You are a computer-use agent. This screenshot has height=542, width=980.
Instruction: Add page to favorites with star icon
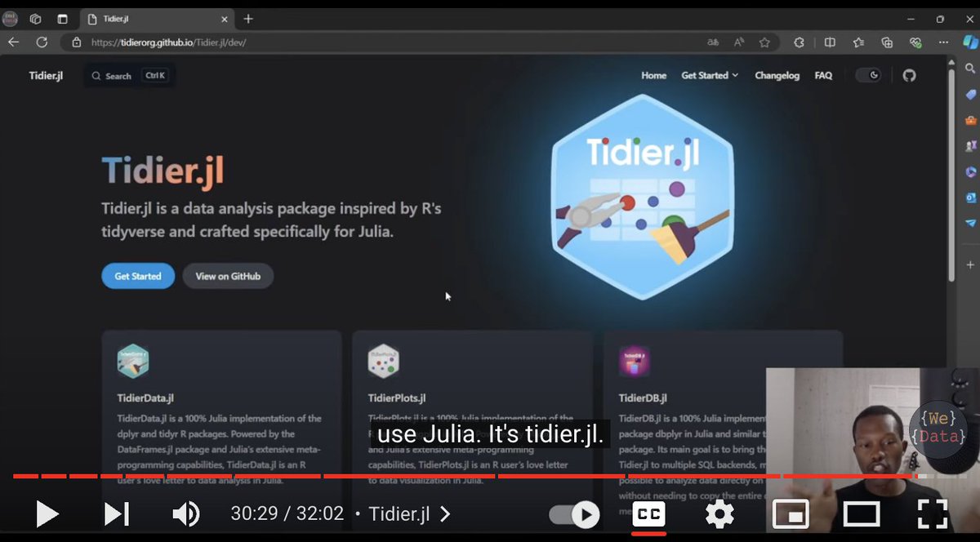click(764, 42)
